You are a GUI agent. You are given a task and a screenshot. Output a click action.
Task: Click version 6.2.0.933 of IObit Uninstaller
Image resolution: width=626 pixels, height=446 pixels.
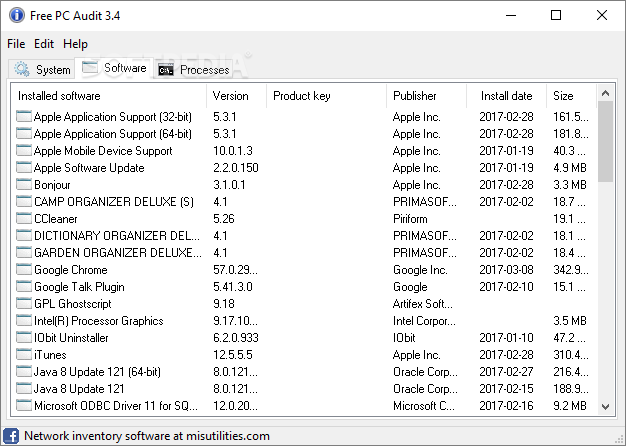[236, 337]
